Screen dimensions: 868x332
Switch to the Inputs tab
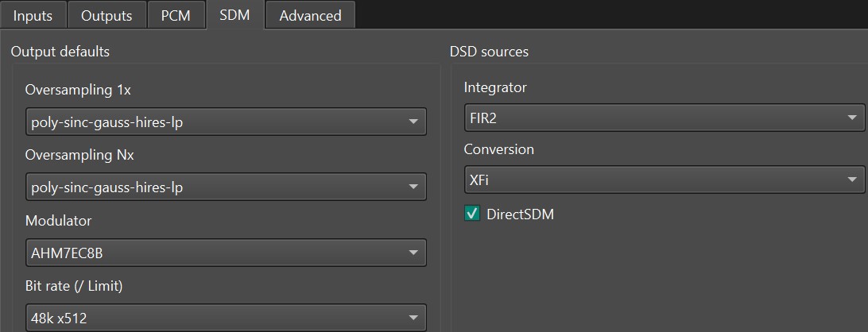point(33,15)
